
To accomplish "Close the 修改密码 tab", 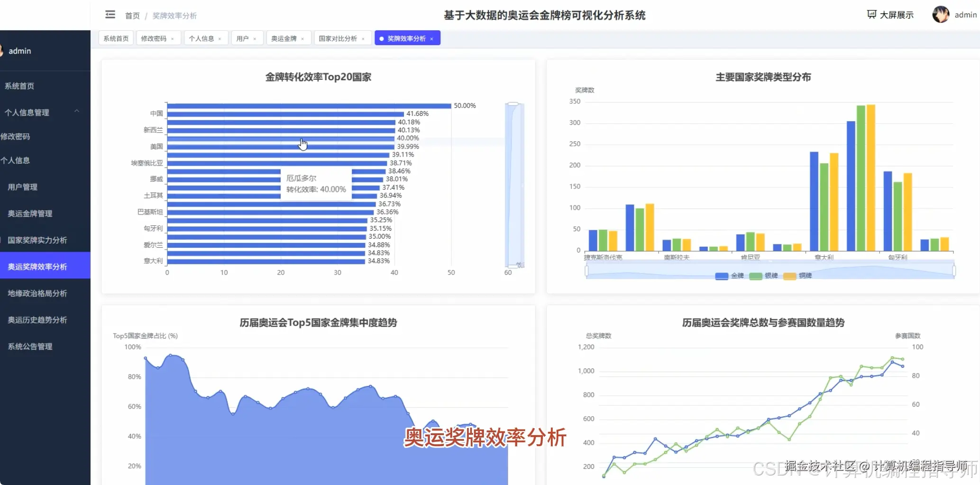I will (x=173, y=39).
